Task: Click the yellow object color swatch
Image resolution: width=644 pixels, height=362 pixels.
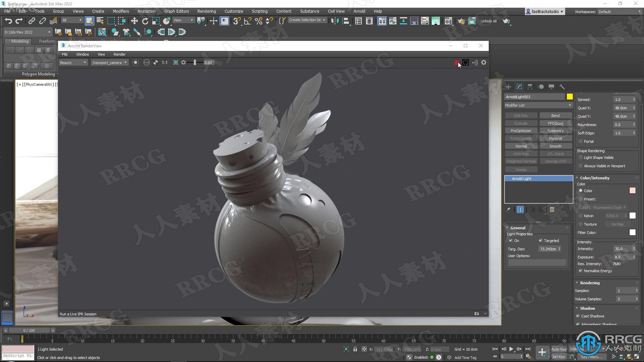Action: click(x=570, y=97)
